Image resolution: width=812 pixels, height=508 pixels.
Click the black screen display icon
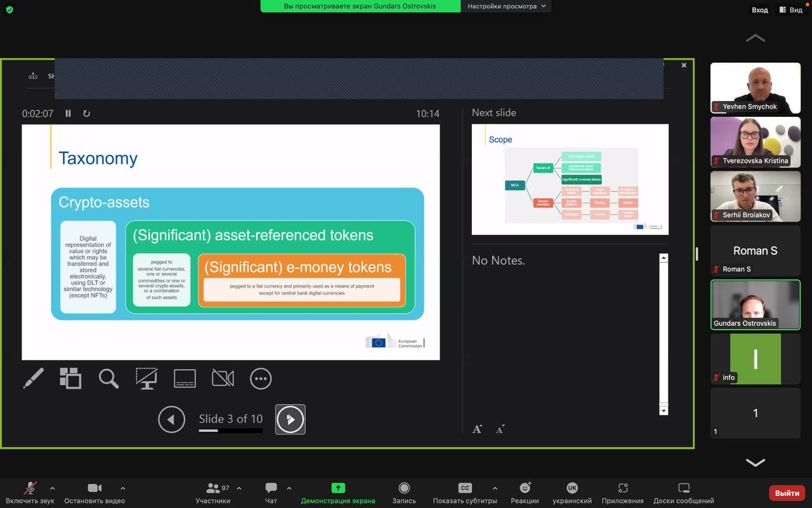[147, 378]
